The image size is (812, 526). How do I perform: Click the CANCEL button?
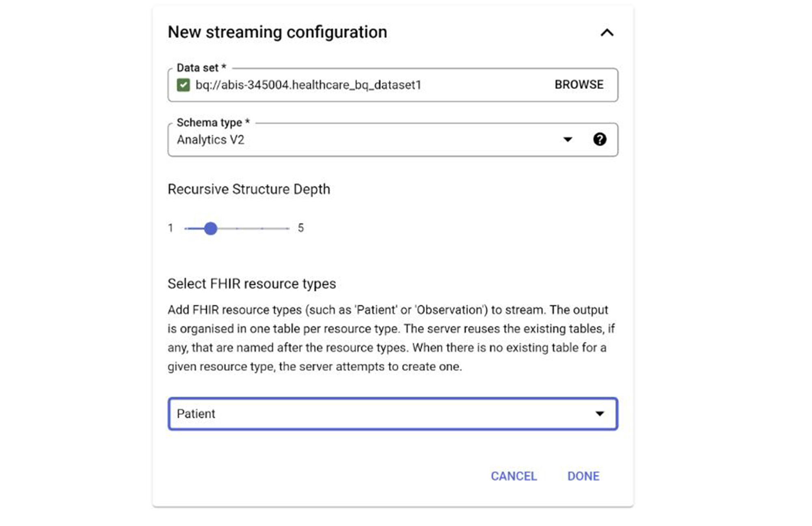point(514,476)
